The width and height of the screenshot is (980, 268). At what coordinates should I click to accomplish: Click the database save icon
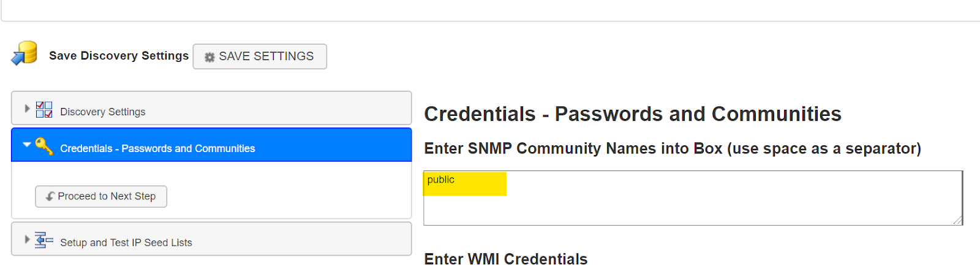24,53
